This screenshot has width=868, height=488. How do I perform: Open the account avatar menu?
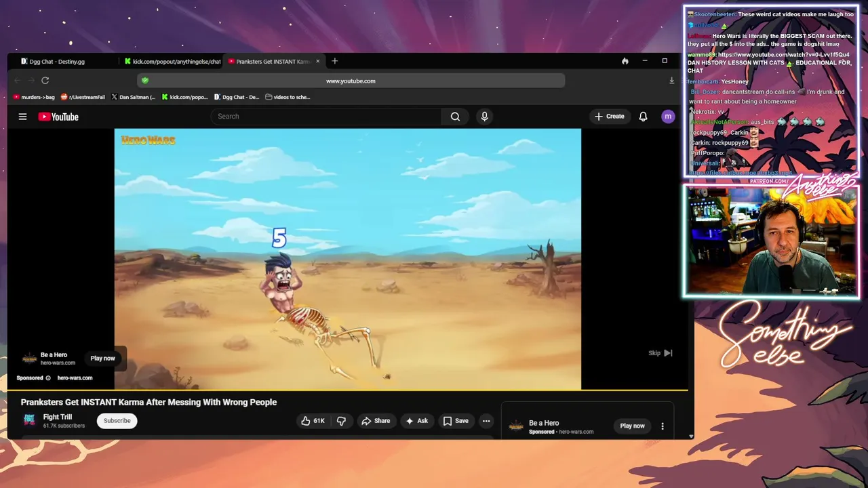pos(668,117)
